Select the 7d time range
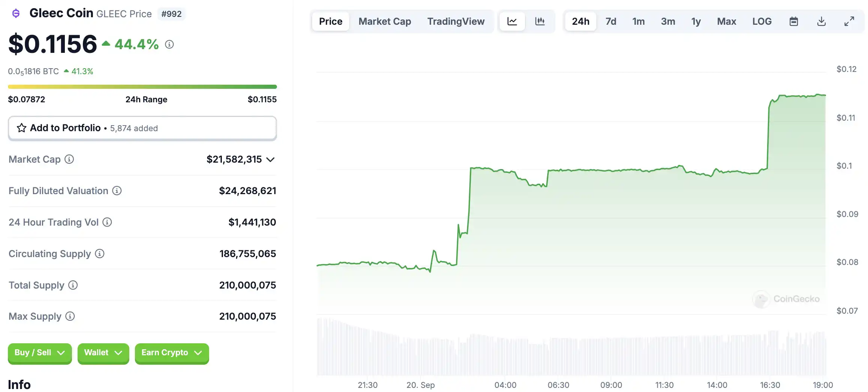The image size is (868, 392). click(x=611, y=21)
